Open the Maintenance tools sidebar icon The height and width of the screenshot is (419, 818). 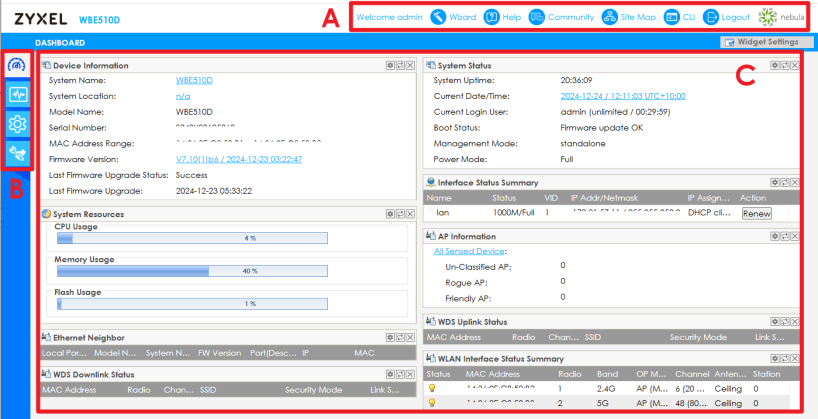pos(17,153)
